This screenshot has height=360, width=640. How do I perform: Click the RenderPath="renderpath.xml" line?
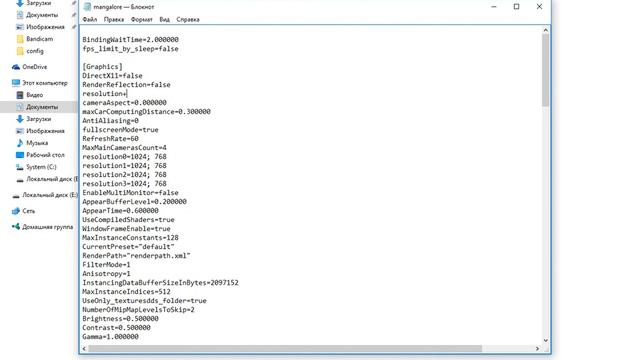(136, 256)
